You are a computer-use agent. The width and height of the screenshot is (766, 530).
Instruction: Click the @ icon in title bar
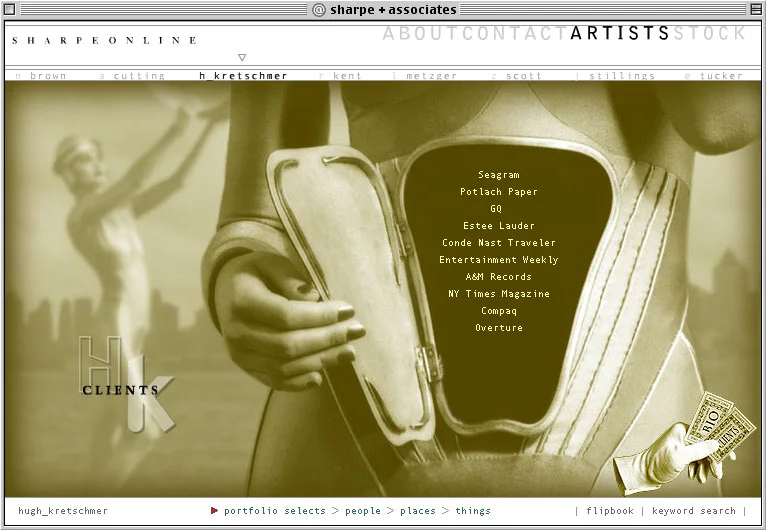pos(319,10)
